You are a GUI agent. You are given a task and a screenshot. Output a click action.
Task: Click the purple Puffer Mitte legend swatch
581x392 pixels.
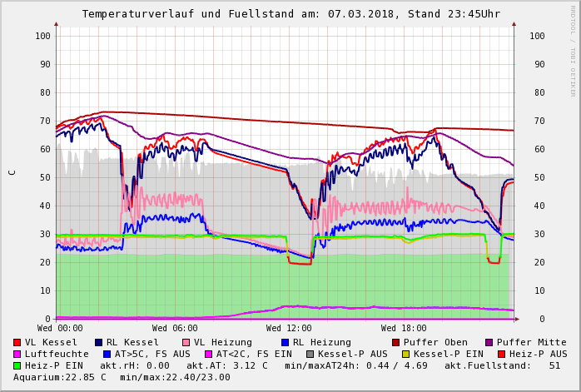[489, 342]
